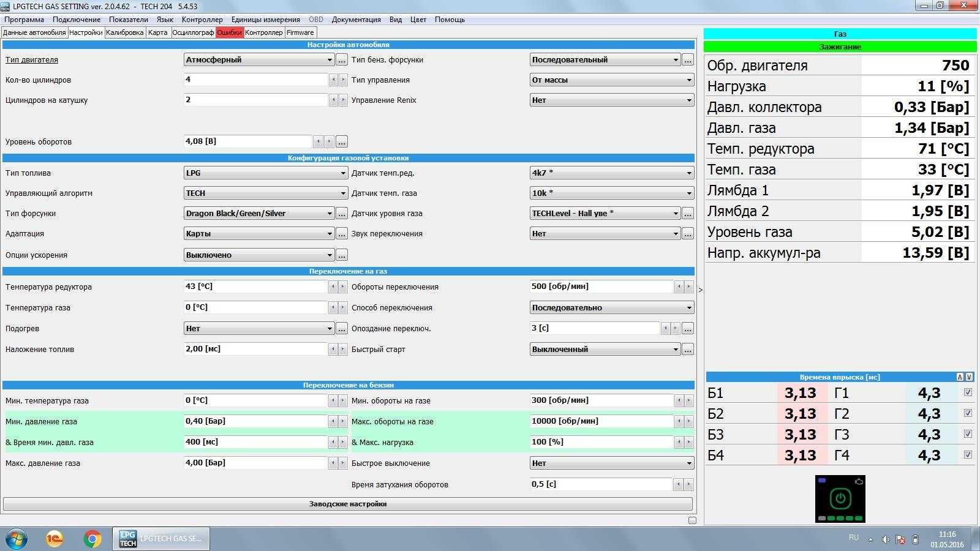Increase number of cylinders value
Screen dimensions: 980x551
click(343, 80)
